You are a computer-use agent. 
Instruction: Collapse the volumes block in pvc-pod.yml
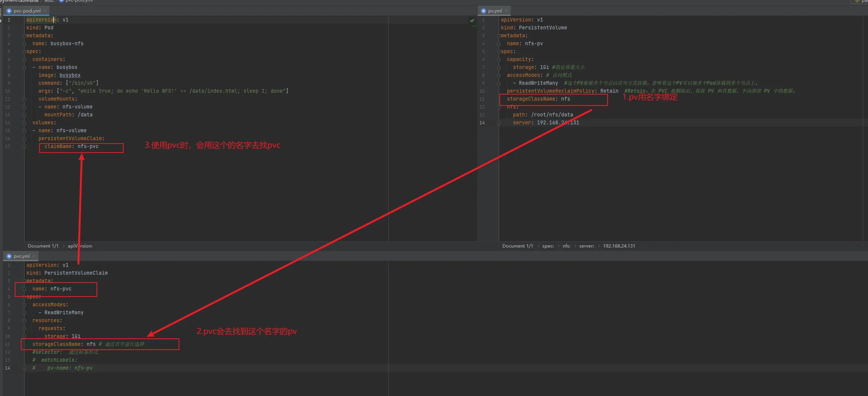point(24,123)
